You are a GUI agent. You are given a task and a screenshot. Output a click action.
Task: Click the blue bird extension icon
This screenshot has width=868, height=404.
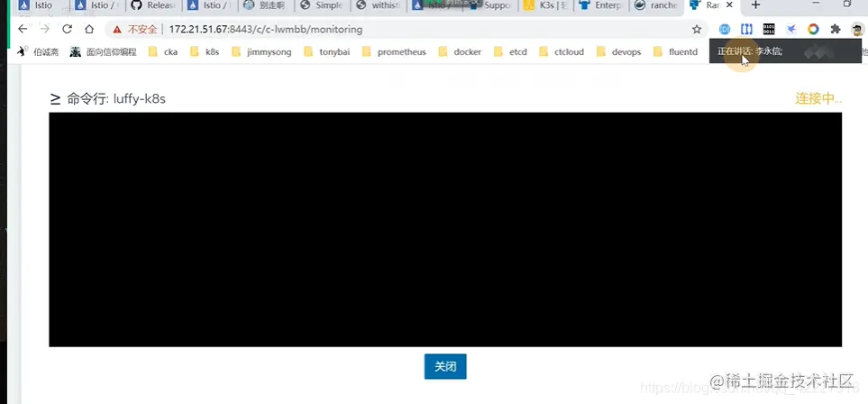[791, 30]
